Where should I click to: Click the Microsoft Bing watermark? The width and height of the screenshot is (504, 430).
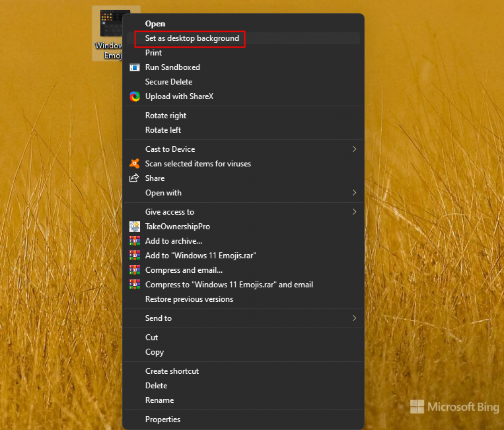pos(455,406)
